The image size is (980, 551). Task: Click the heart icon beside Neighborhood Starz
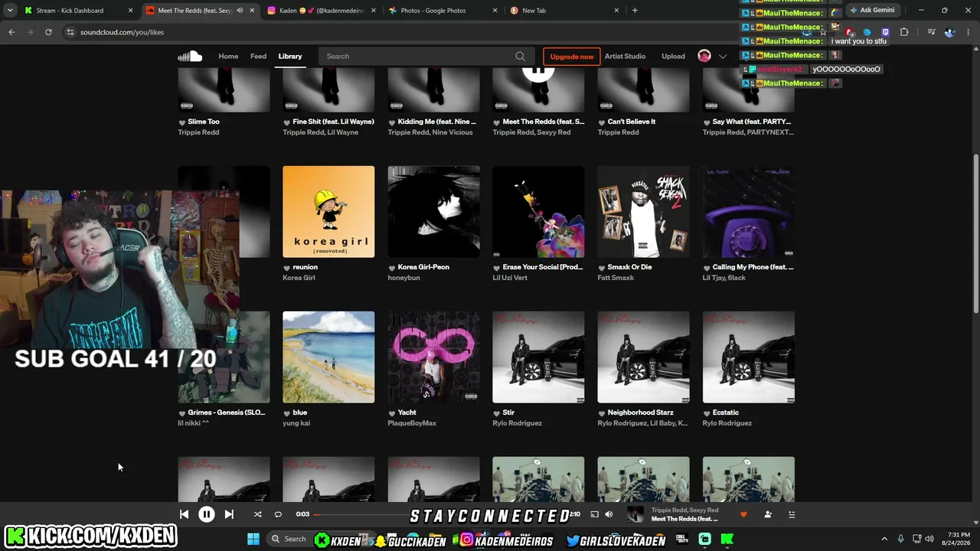[x=602, y=413]
